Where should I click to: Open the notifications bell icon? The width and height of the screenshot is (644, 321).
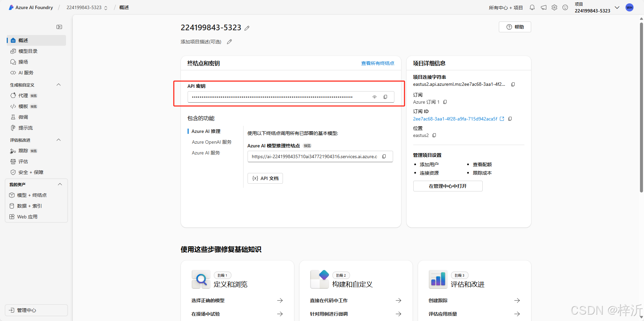pos(532,7)
